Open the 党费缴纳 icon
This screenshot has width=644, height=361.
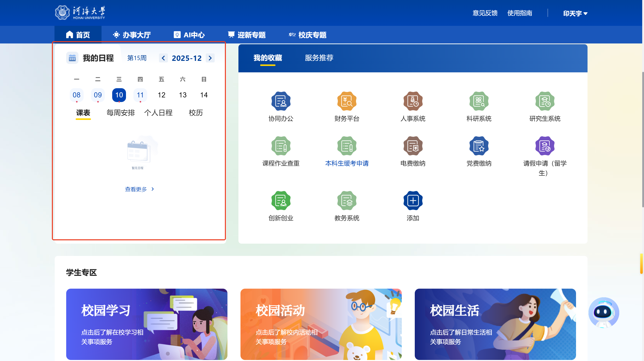[x=479, y=146]
